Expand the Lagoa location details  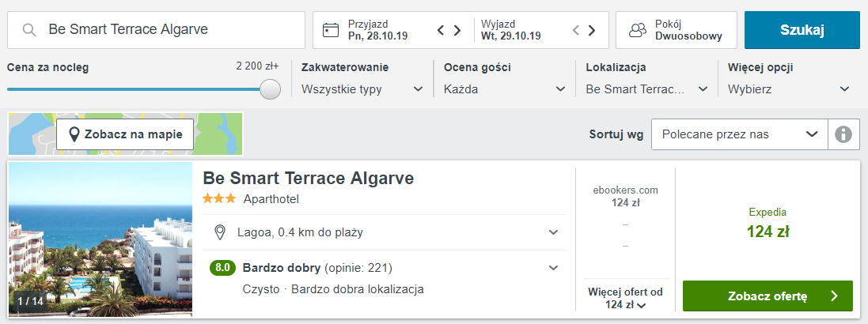click(x=553, y=232)
